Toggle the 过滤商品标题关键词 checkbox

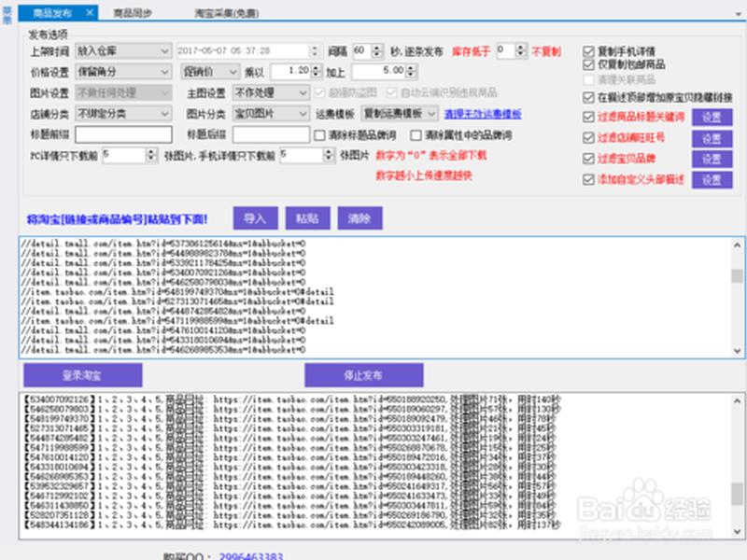pos(589,118)
